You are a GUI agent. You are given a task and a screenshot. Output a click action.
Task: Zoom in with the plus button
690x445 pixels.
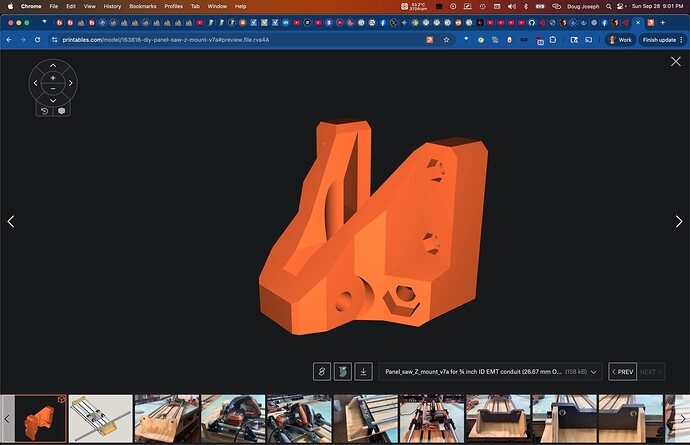coord(53,77)
